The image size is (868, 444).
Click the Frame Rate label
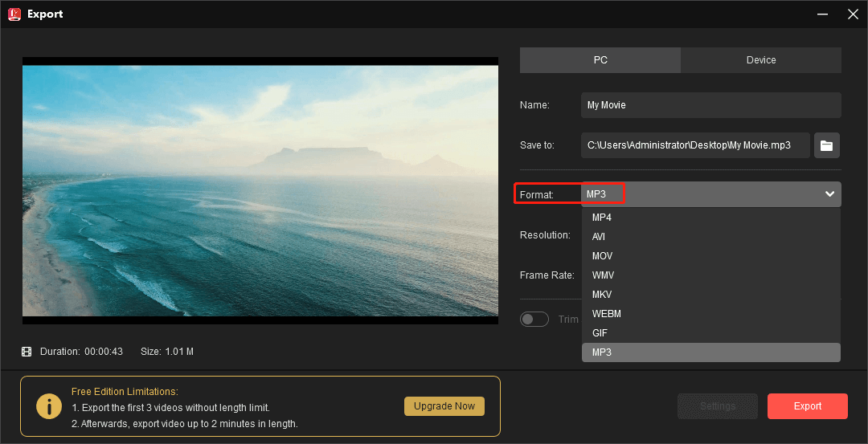547,275
